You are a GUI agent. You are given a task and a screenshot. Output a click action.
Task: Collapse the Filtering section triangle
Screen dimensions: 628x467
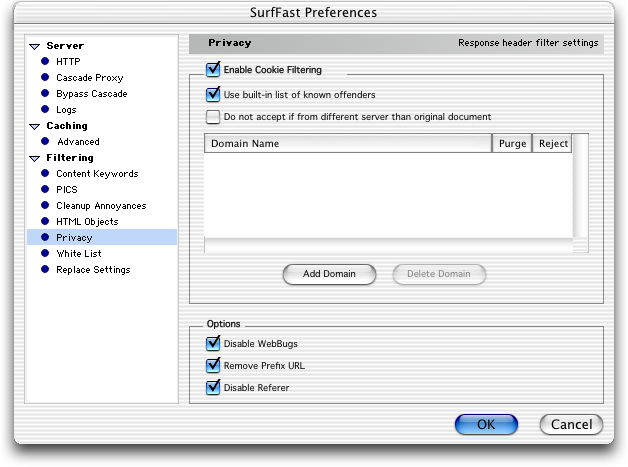point(34,159)
